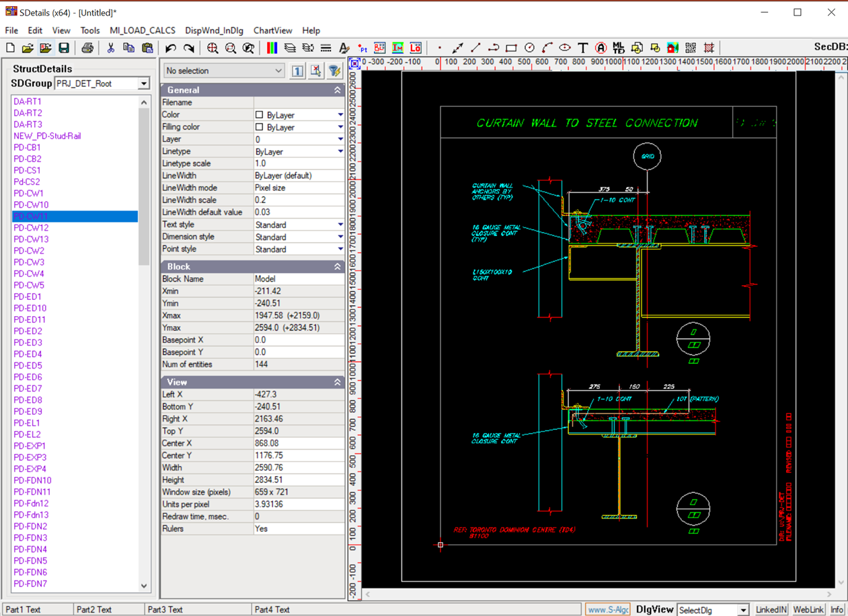
Task: Click the Undo arrow icon
Action: [171, 48]
